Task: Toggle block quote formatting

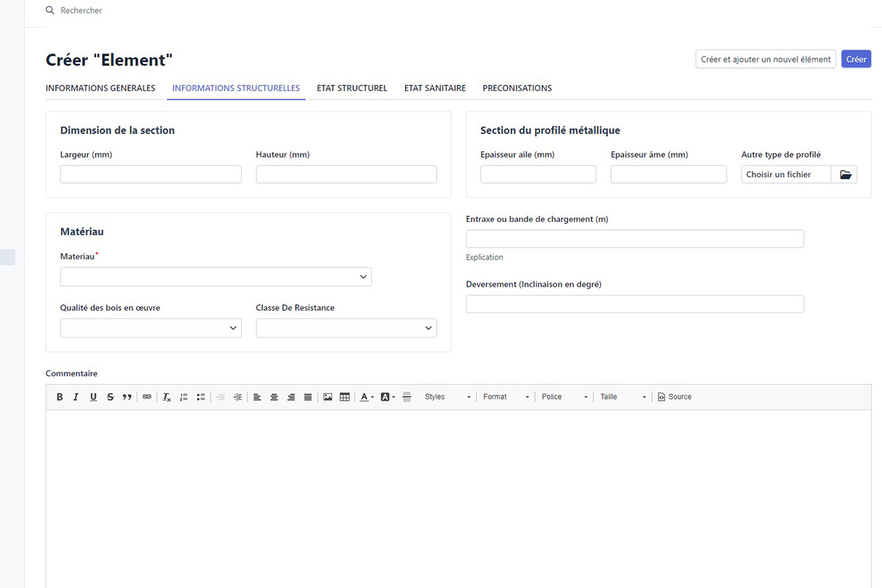Action: (x=127, y=397)
